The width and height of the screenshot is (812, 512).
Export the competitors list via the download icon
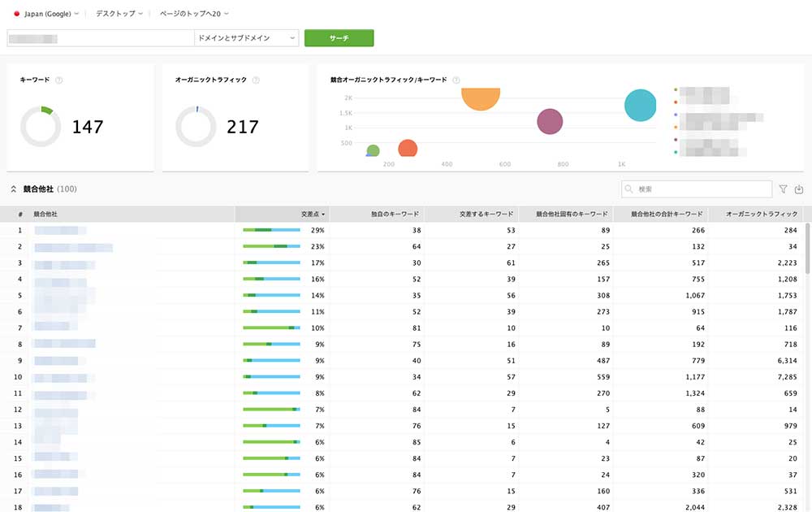(x=799, y=189)
